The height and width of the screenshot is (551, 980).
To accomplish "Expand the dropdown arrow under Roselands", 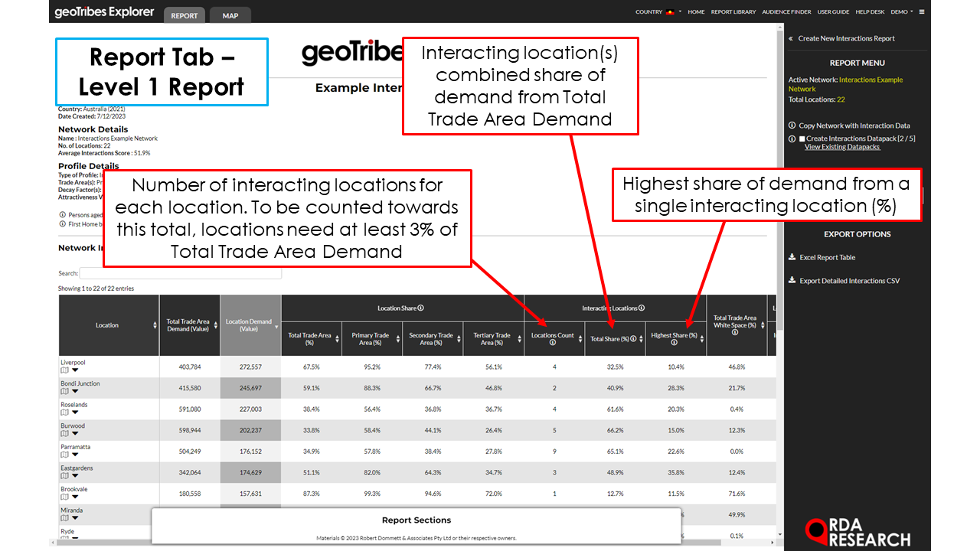I will (x=75, y=412).
